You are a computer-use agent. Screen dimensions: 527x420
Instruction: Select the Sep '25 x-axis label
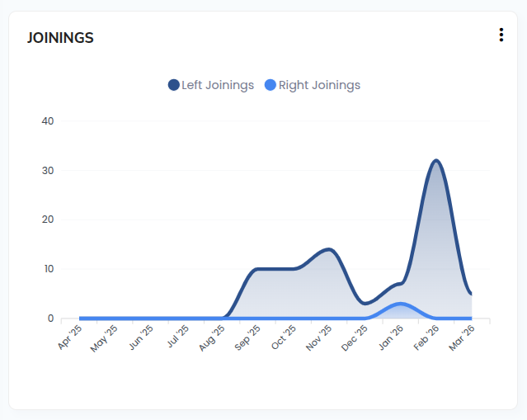click(248, 338)
